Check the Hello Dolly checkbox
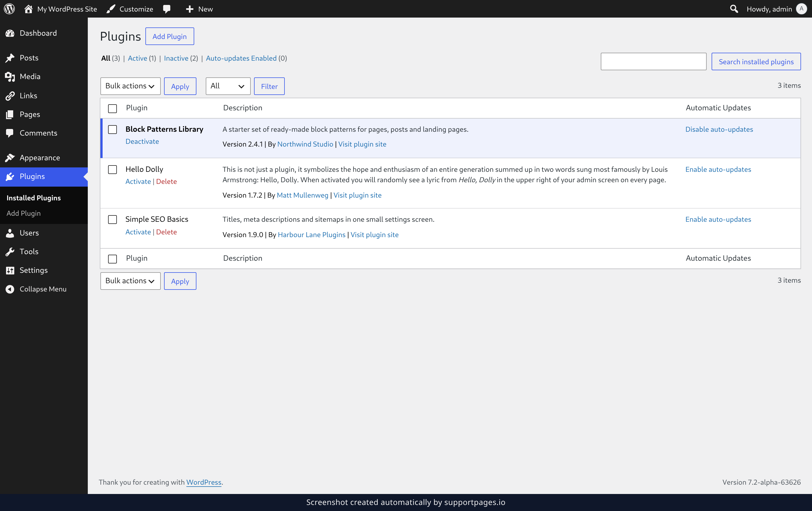Image resolution: width=812 pixels, height=511 pixels. [x=112, y=169]
